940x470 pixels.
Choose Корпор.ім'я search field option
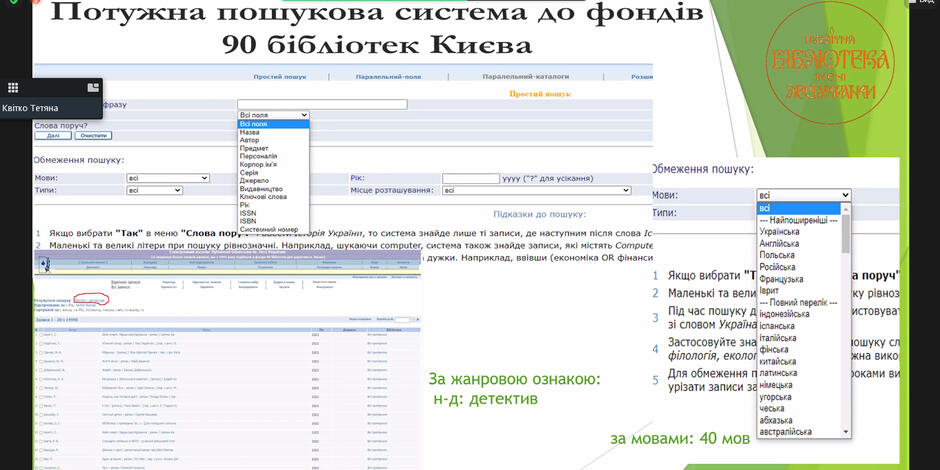pyautogui.click(x=258, y=164)
